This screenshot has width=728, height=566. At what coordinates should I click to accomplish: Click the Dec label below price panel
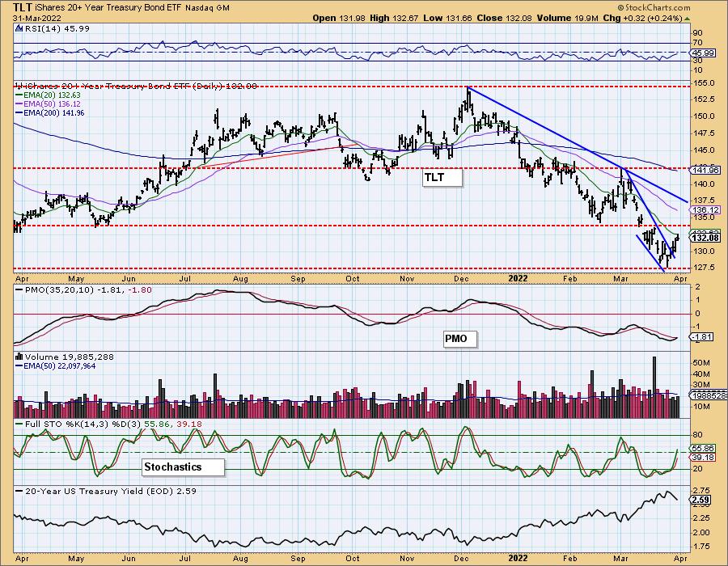tap(461, 279)
